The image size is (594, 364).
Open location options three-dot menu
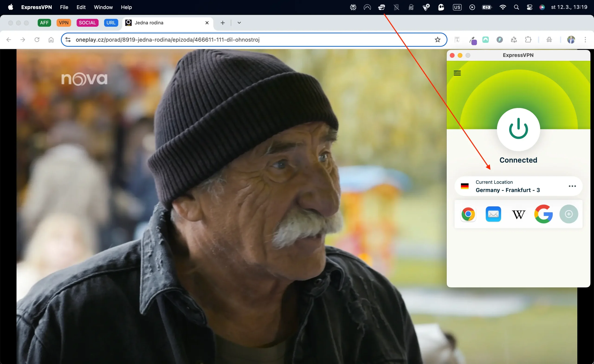[572, 186]
